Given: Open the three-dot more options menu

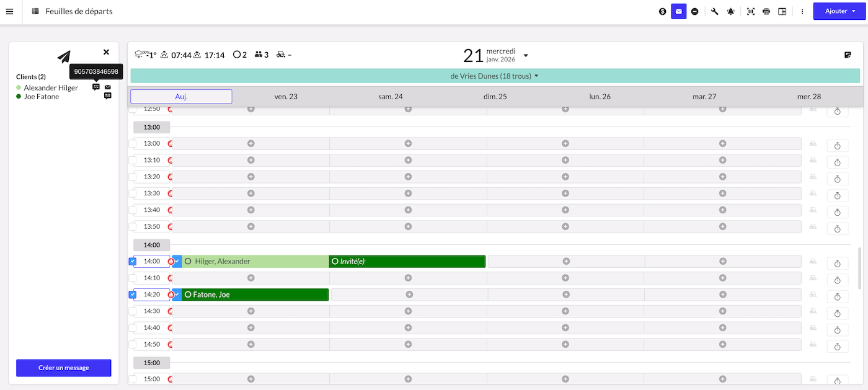Looking at the screenshot, I should tap(802, 11).
